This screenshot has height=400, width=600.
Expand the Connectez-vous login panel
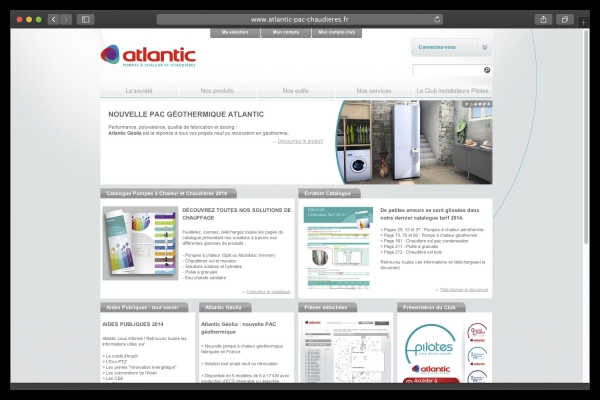[451, 47]
